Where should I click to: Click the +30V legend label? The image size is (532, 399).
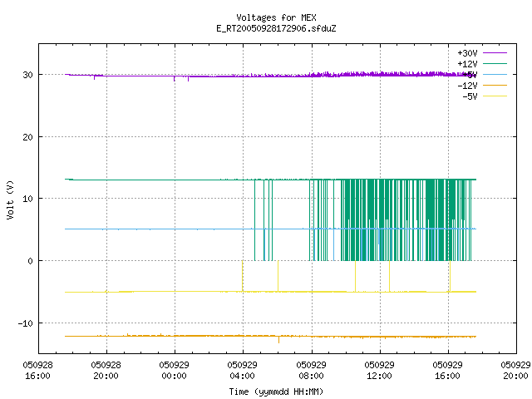point(467,53)
